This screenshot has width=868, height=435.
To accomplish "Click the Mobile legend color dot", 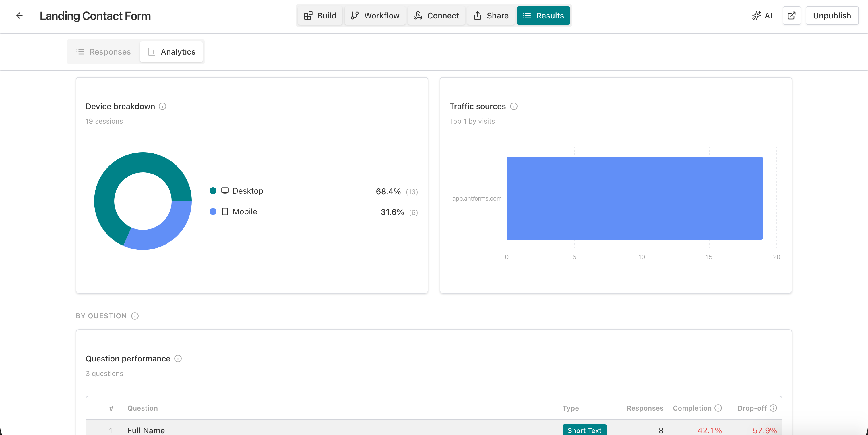I will pos(213,212).
